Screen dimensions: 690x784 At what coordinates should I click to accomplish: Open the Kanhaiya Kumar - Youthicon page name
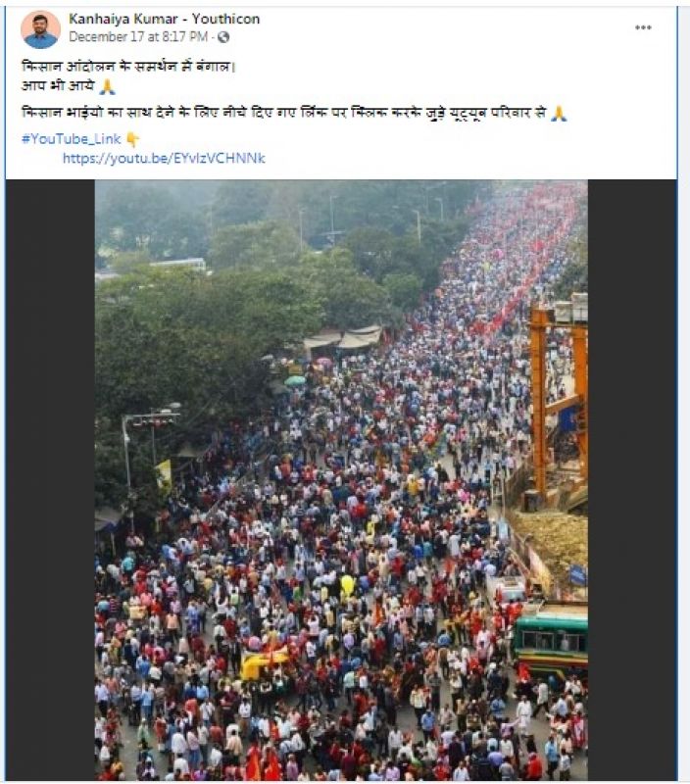pos(164,19)
